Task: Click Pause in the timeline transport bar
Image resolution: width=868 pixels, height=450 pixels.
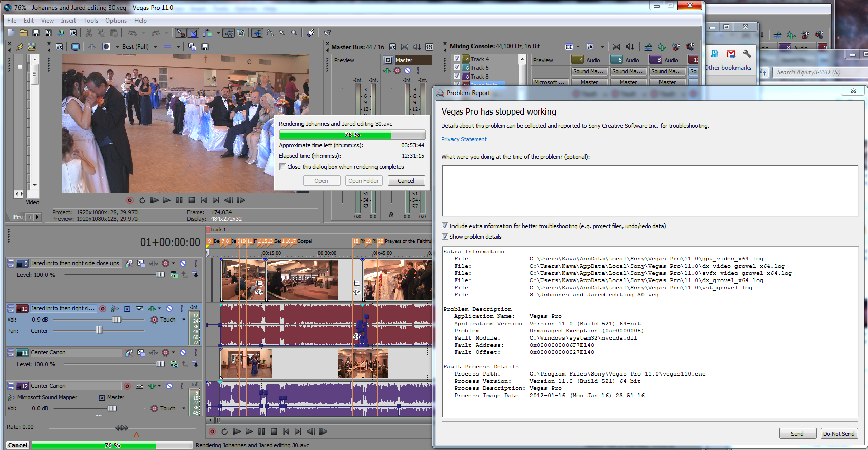Action: (261, 432)
